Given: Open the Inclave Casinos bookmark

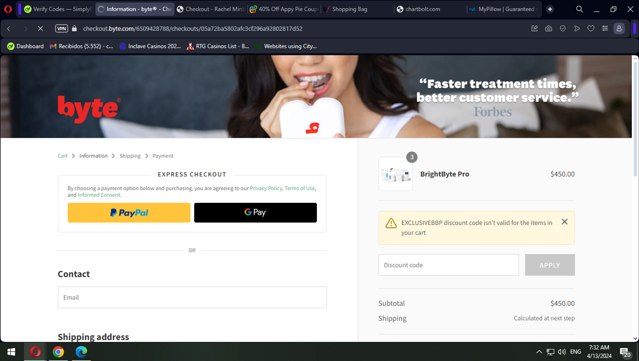Looking at the screenshot, I should 150,46.
